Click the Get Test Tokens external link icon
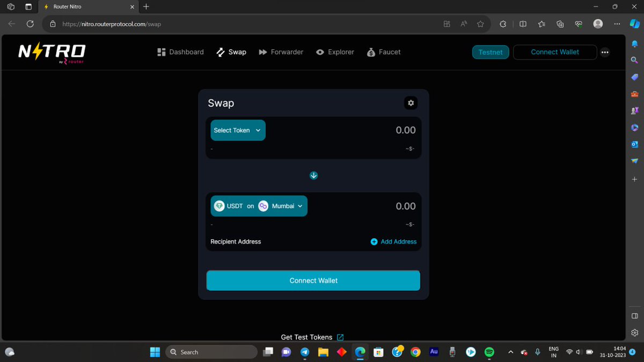This screenshot has height=362, width=644. pos(340,337)
